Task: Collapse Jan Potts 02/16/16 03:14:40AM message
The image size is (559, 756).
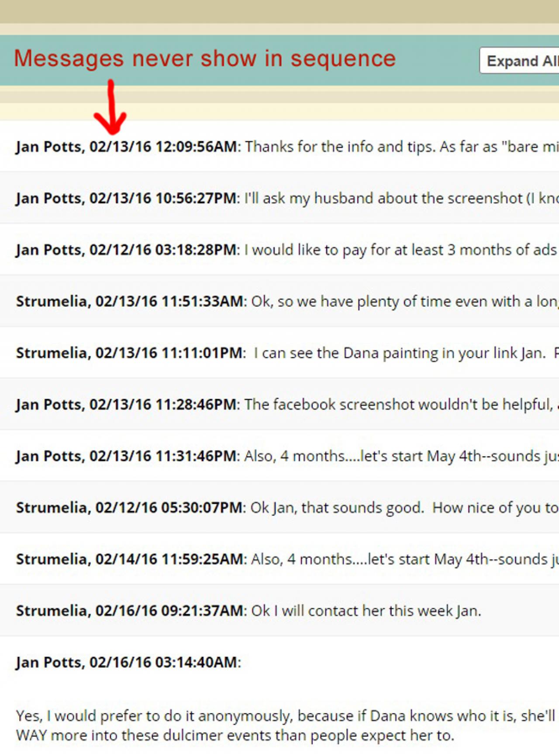Action: [128, 662]
